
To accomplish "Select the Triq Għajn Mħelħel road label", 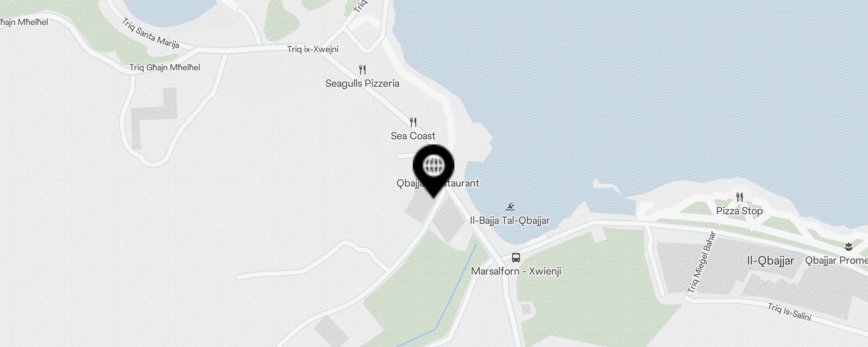I will tap(165, 67).
